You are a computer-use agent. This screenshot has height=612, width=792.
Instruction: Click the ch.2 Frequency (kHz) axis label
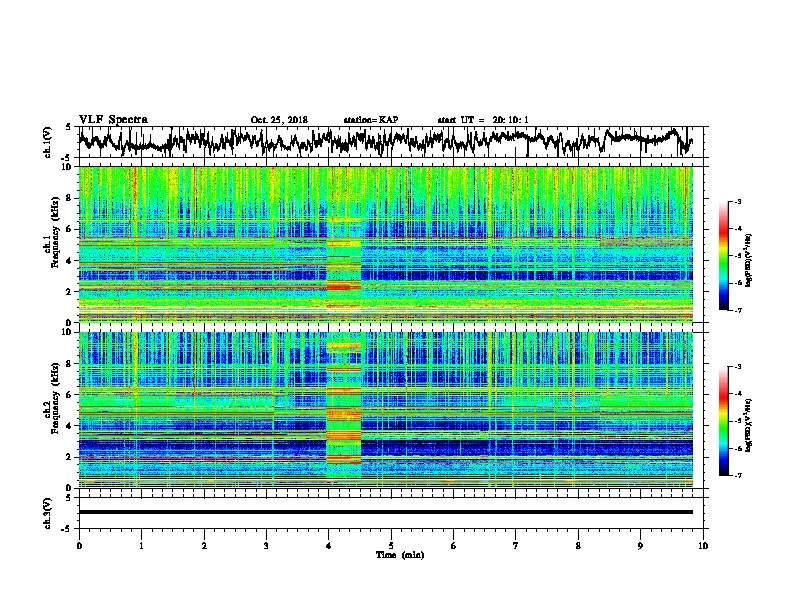[52, 397]
